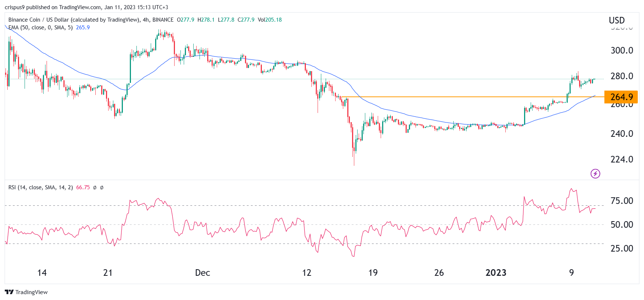Screen dimensions: 644x300
Task: Click the high price value H278.1
Action: [206, 20]
